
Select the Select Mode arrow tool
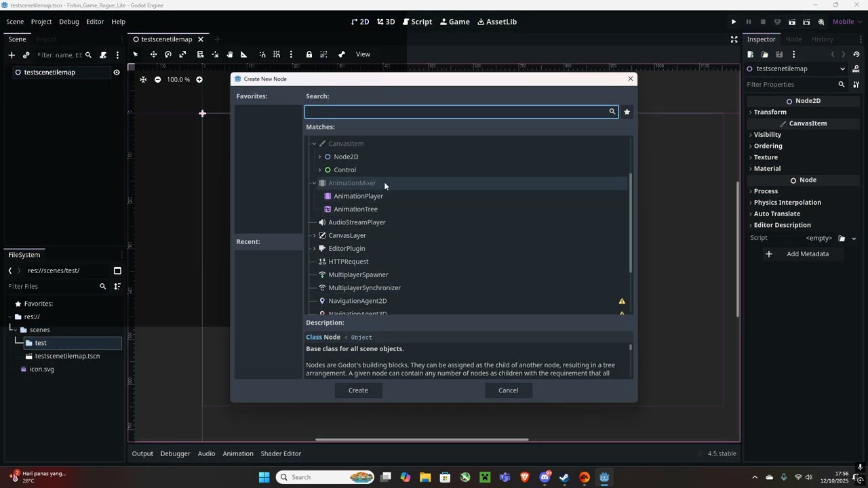click(136, 54)
